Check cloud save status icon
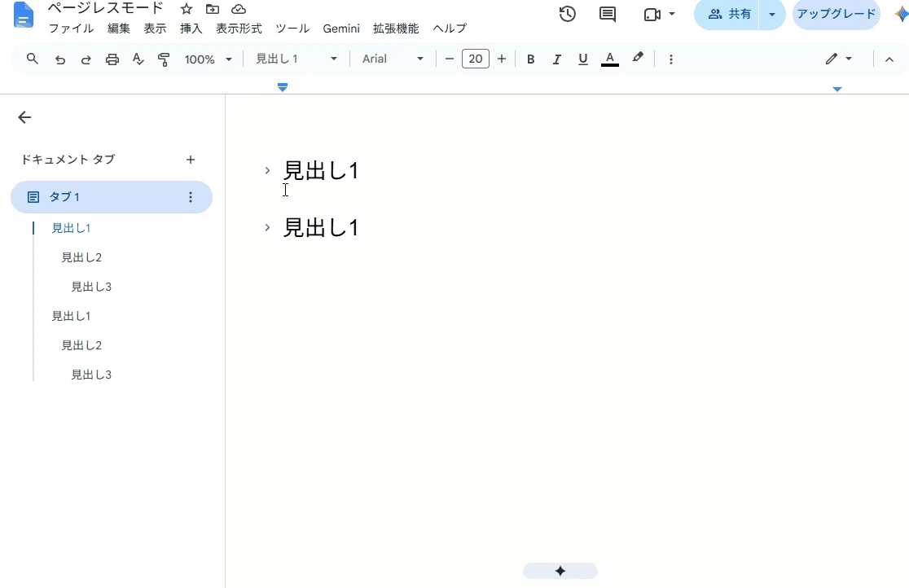 (239, 9)
